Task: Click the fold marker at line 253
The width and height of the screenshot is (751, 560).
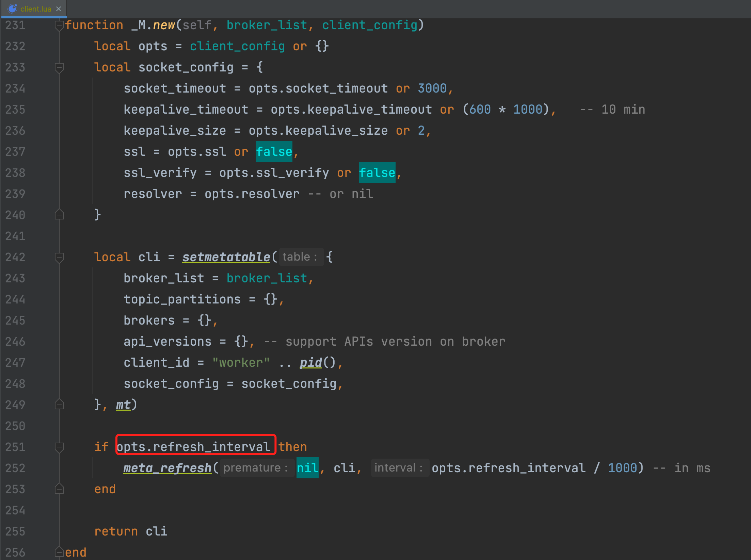Action: point(59,489)
